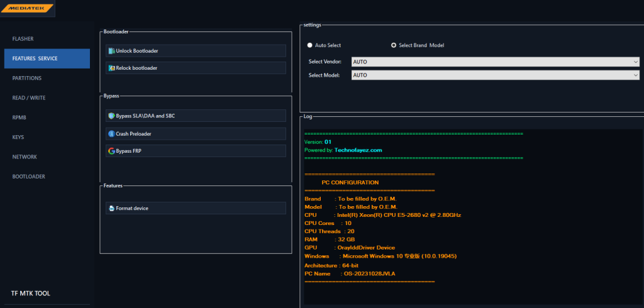Click the Format device printer icon
644x308 pixels.
click(111, 208)
